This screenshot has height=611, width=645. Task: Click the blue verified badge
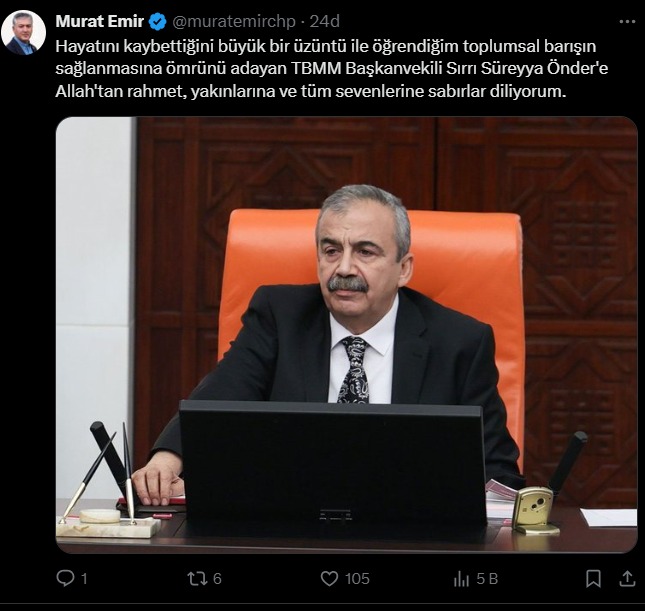[157, 22]
